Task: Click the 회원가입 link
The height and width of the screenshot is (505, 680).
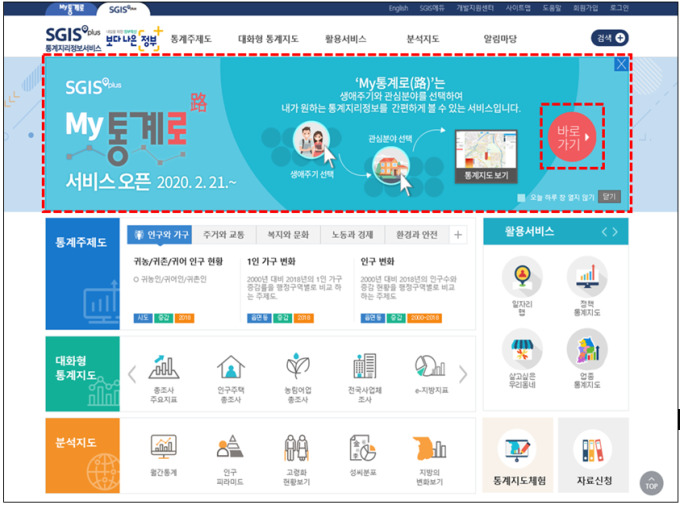Action: [x=585, y=8]
